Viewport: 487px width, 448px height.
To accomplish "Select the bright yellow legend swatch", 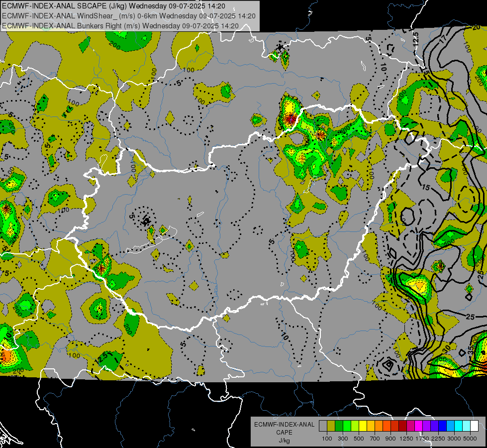I will tap(363, 426).
